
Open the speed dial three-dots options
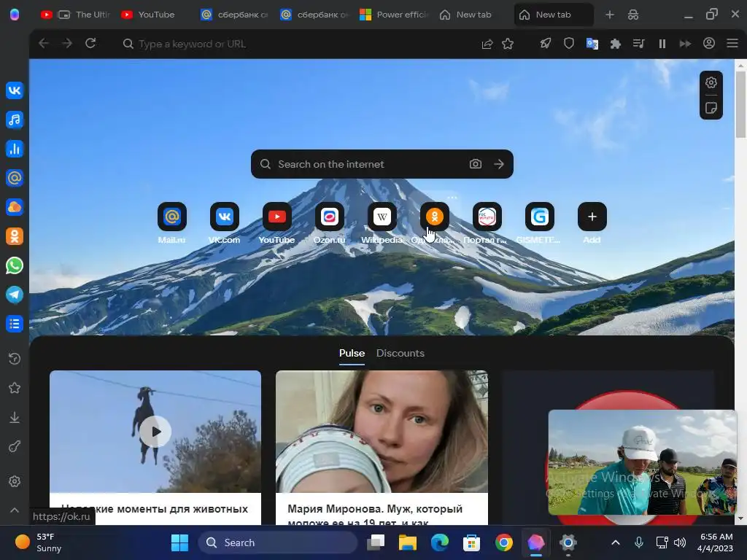coord(452,197)
